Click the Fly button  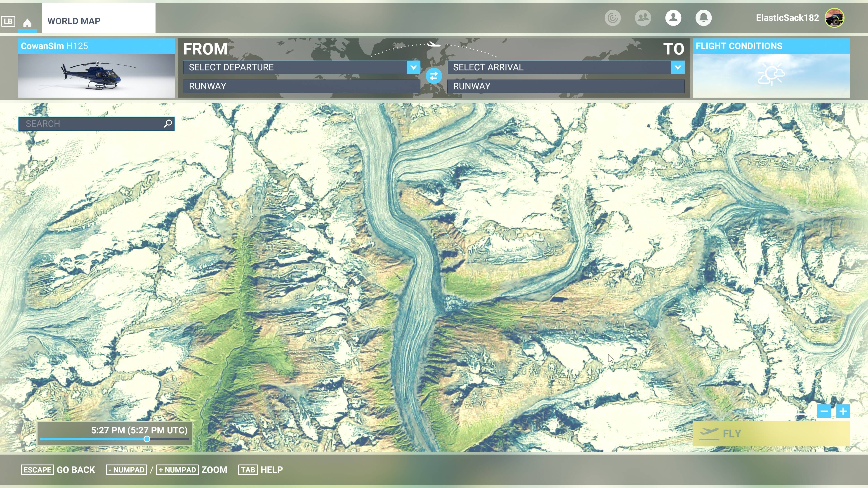[771, 434]
